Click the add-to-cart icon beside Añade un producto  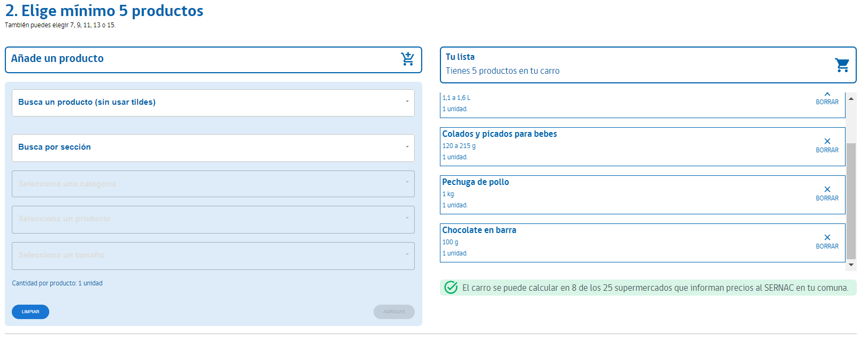point(407,59)
